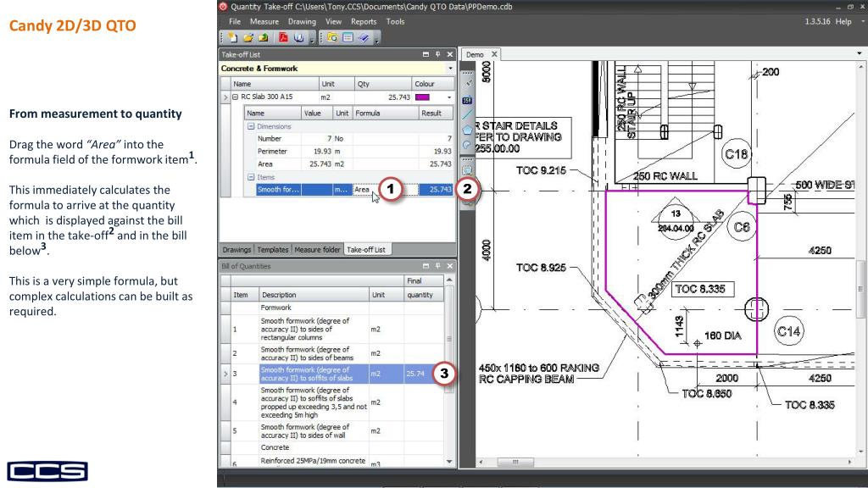Click the red PDF import icon

pyautogui.click(x=283, y=37)
